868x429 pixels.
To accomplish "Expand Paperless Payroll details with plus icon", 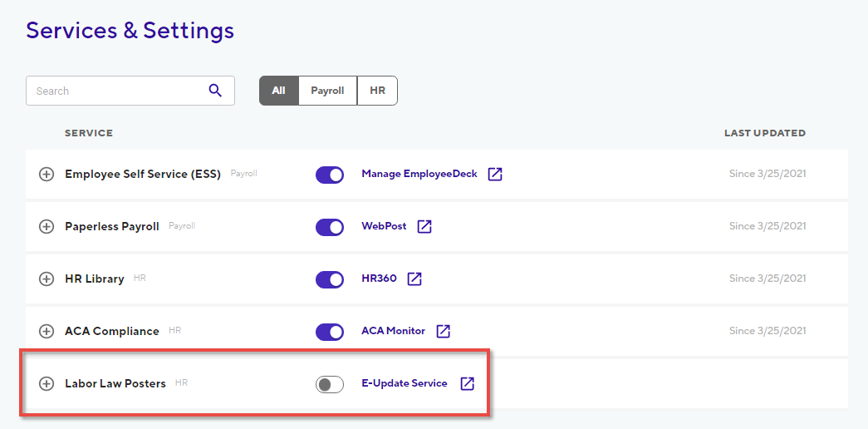I will pos(47,227).
